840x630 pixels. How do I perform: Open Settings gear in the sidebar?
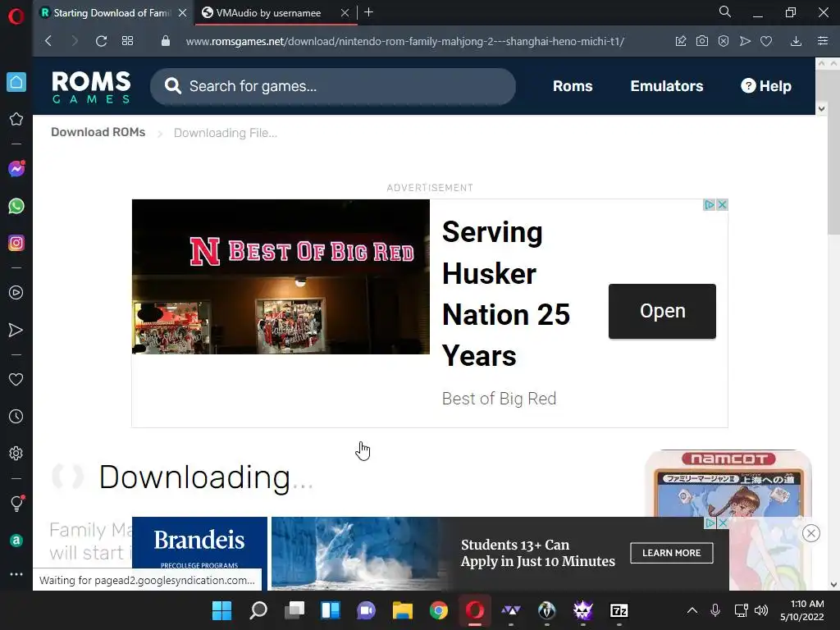16,453
